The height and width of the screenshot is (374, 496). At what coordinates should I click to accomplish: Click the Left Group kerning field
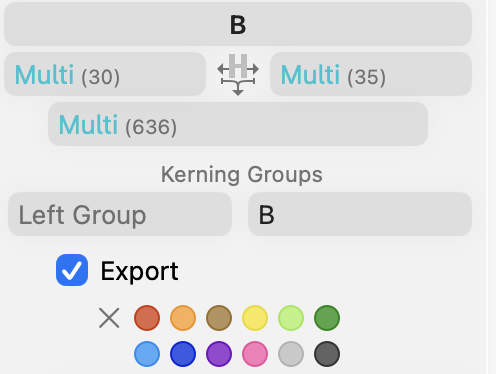coord(120,214)
